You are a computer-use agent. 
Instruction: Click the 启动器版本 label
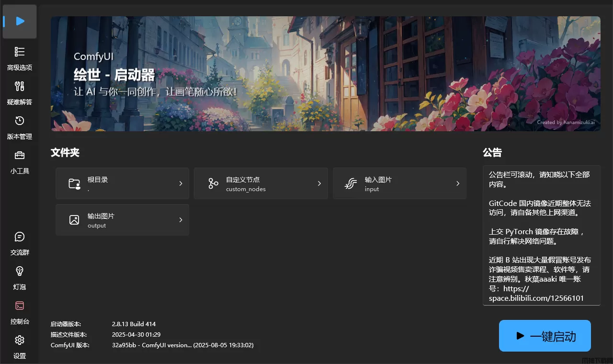click(x=66, y=324)
